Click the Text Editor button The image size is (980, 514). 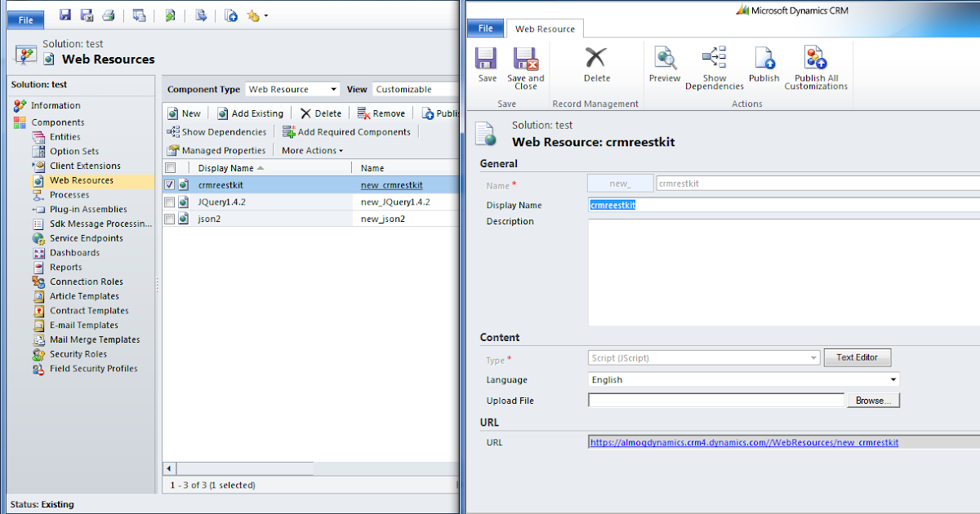click(x=857, y=357)
